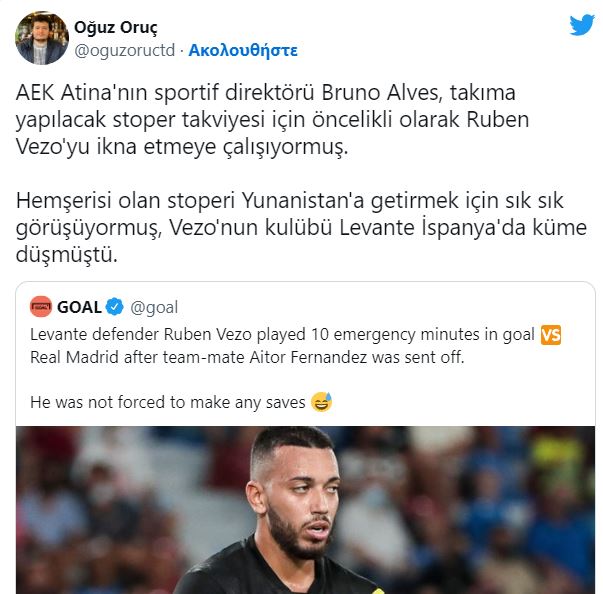
Task: Open the GOAL display name in the quoted tweet
Action: [79, 307]
